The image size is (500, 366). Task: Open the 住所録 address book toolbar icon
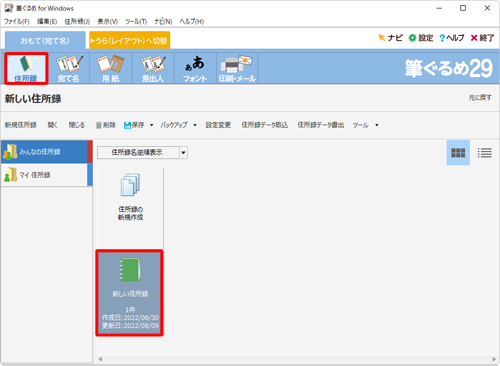tap(26, 68)
